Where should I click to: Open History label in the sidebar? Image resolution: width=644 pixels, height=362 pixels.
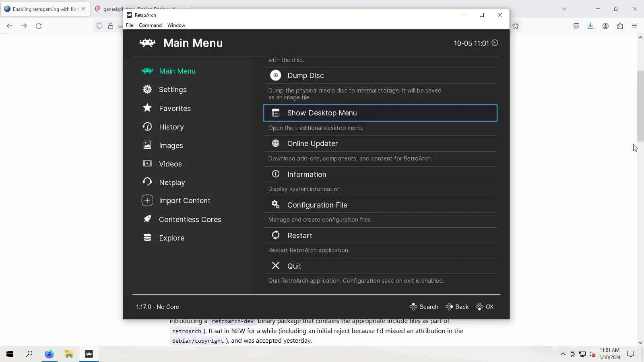point(171,127)
